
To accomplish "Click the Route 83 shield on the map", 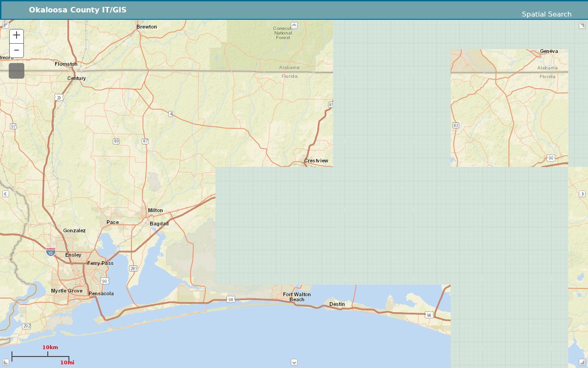I will point(456,125).
